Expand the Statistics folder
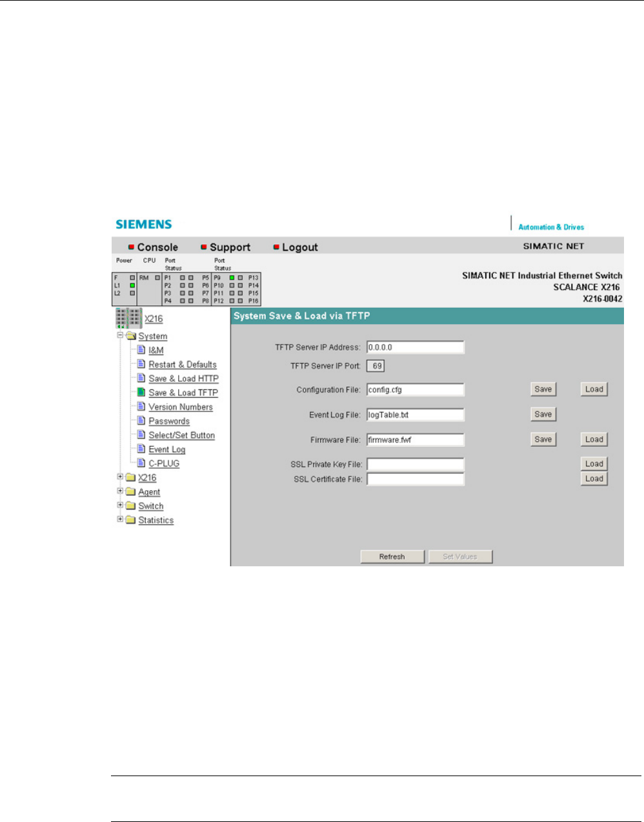644x822 pixels. click(x=120, y=519)
